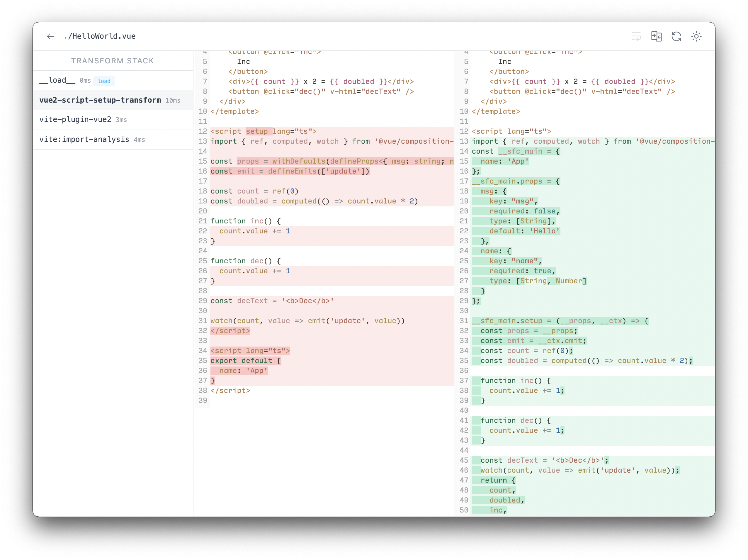748x560 pixels.
Task: Open vite-plugin-vue2 transform step
Action: [x=113, y=120]
